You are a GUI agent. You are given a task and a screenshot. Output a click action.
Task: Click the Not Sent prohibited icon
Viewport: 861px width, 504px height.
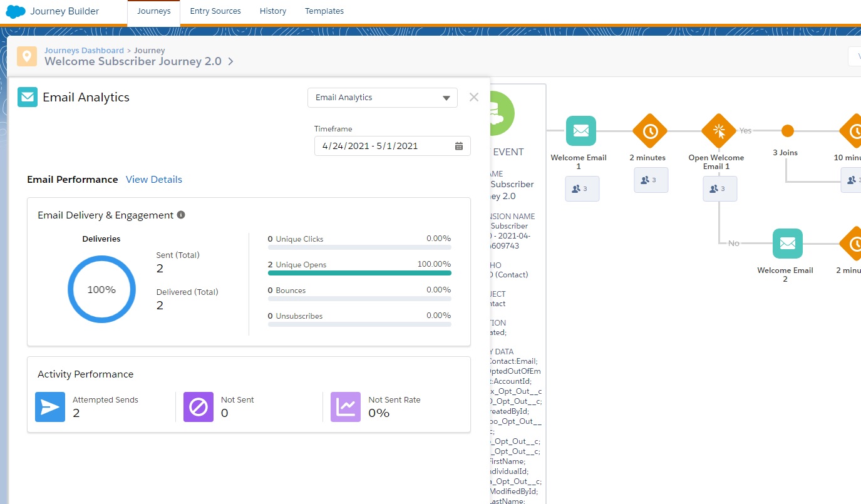(x=198, y=407)
